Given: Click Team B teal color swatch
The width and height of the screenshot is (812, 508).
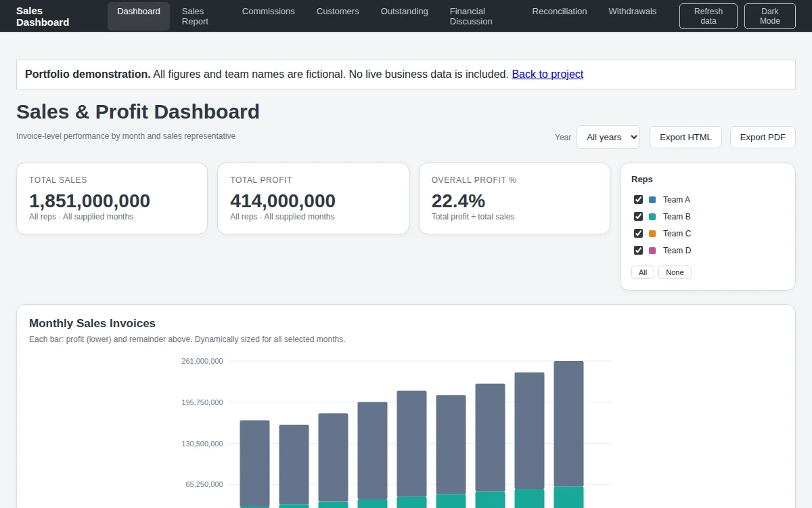Looking at the screenshot, I should tap(652, 217).
